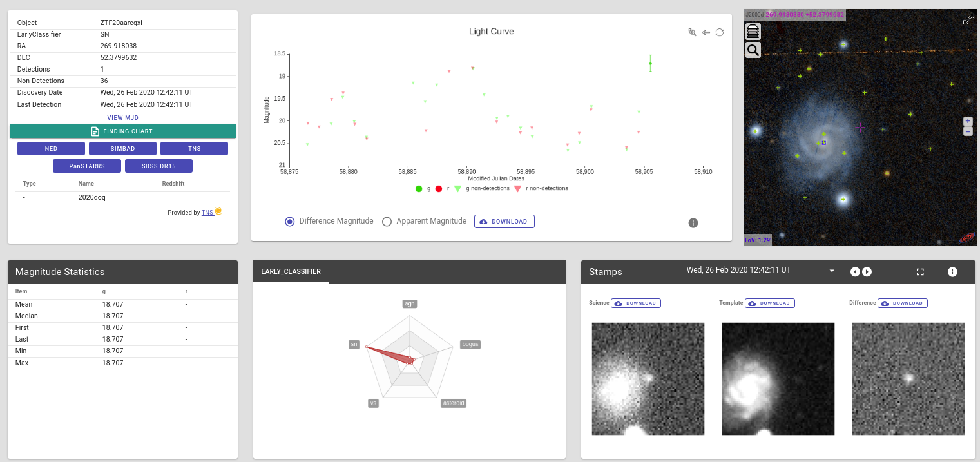
Task: Open the stamps detection date dropdown
Action: point(832,271)
